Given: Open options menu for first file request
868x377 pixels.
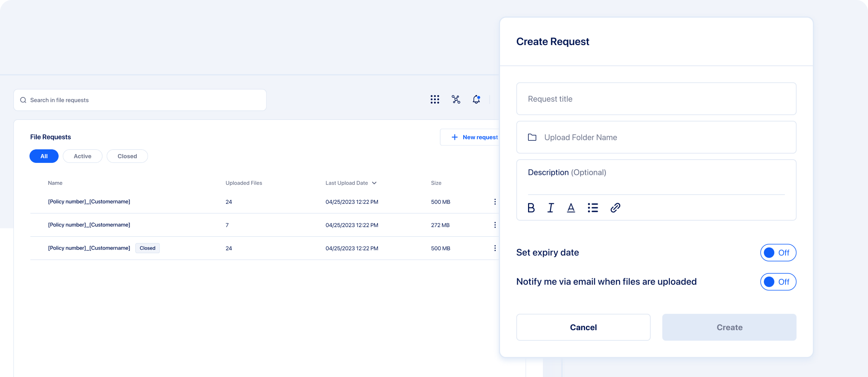Looking at the screenshot, I should 495,202.
